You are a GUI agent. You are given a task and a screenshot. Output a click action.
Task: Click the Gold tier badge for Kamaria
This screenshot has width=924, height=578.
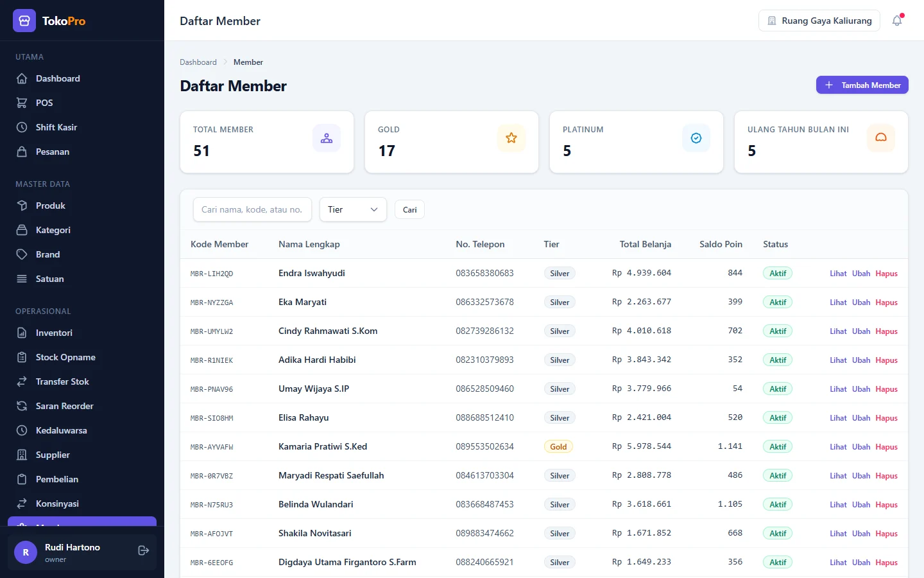(558, 447)
